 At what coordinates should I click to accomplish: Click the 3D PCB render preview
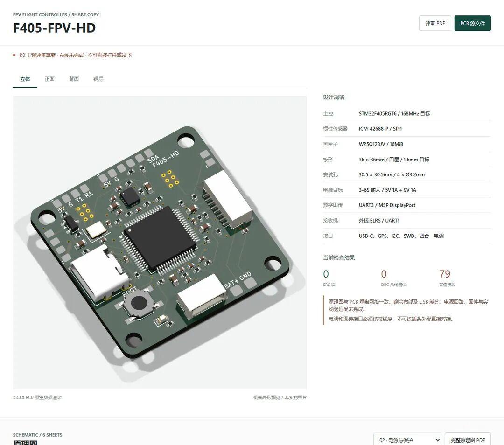click(160, 242)
